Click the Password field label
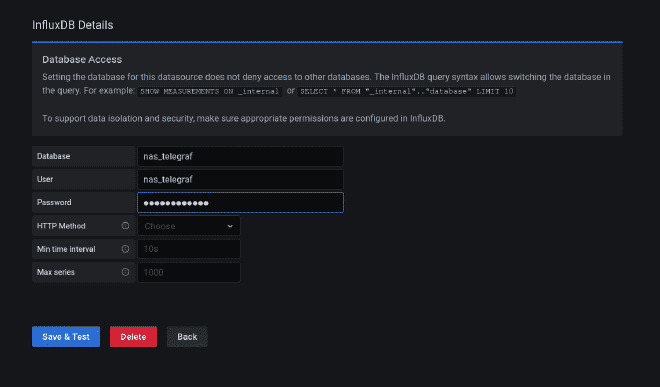 [54, 203]
